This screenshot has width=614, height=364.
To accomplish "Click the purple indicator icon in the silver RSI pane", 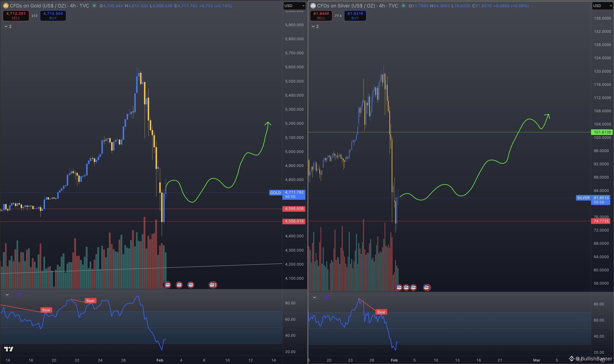I will (326, 297).
